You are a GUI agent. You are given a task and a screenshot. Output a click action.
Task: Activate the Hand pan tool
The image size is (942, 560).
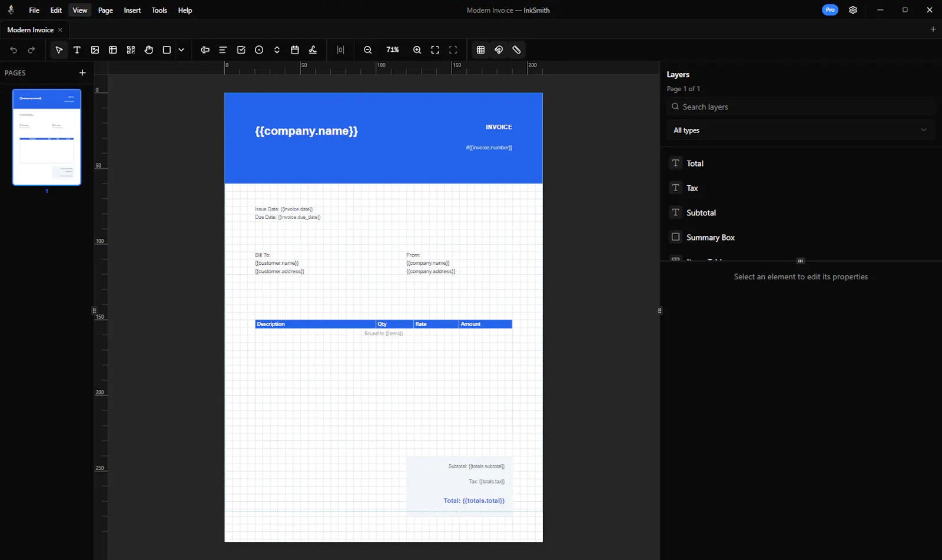tap(149, 50)
